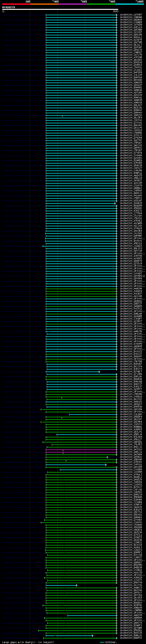Select hit label UniRef100_C6TI75

click(131, 55)
